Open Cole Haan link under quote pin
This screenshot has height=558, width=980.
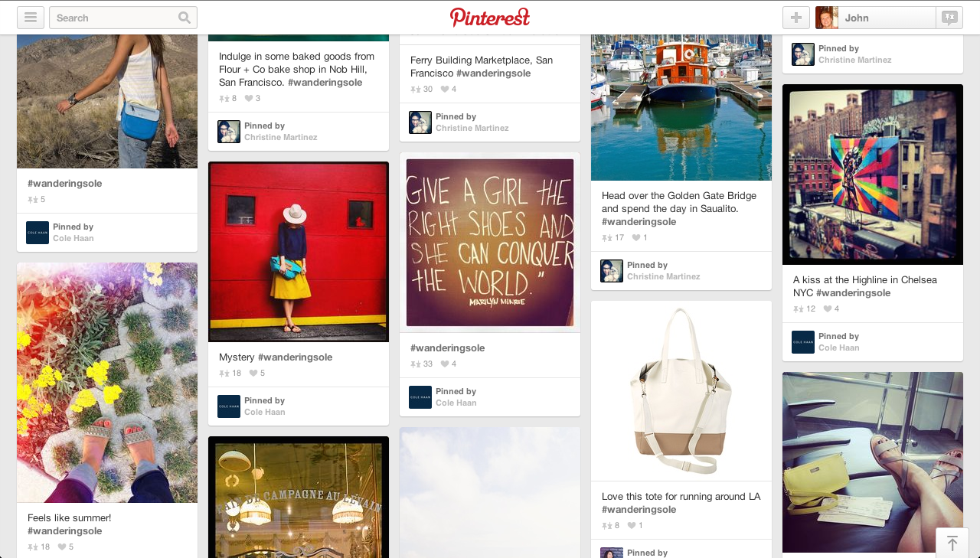pyautogui.click(x=456, y=403)
